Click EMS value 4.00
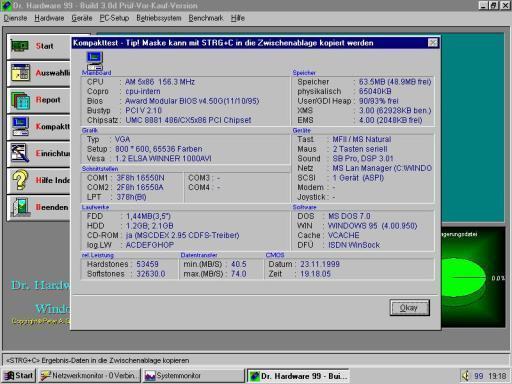This screenshot has height=384, width=512. tap(391, 120)
